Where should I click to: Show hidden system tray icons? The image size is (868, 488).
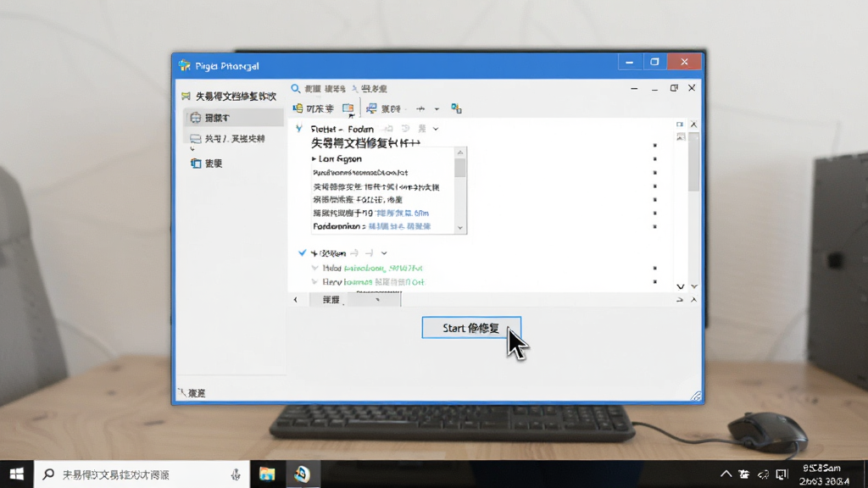point(726,474)
